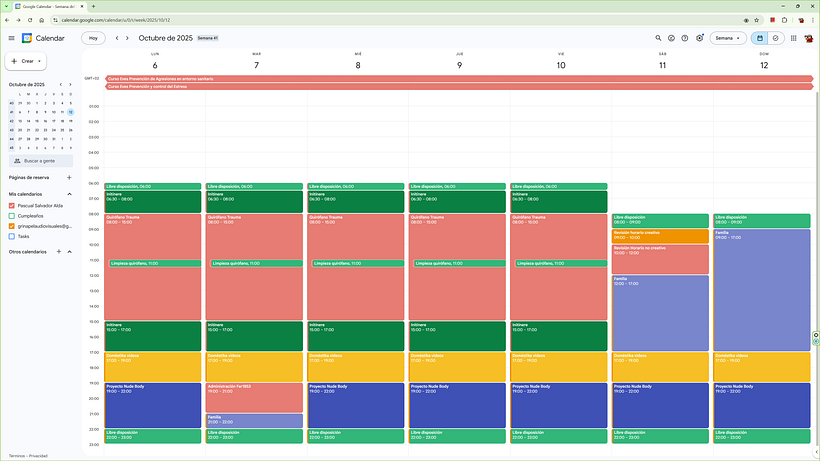The height and width of the screenshot is (461, 820).
Task: Add a booking page with plus icon
Action: click(x=69, y=177)
